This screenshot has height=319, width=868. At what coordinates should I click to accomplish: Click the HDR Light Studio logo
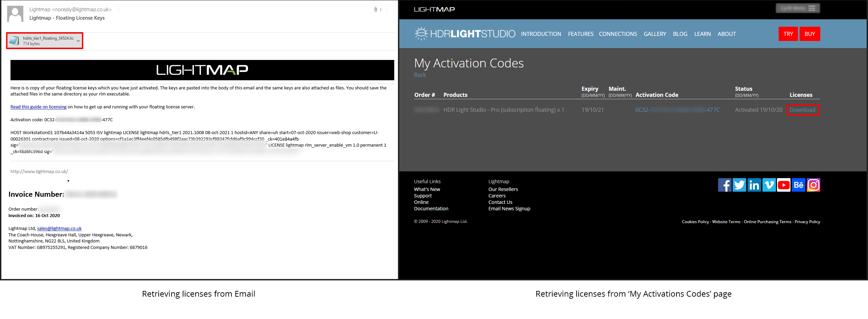[x=465, y=34]
